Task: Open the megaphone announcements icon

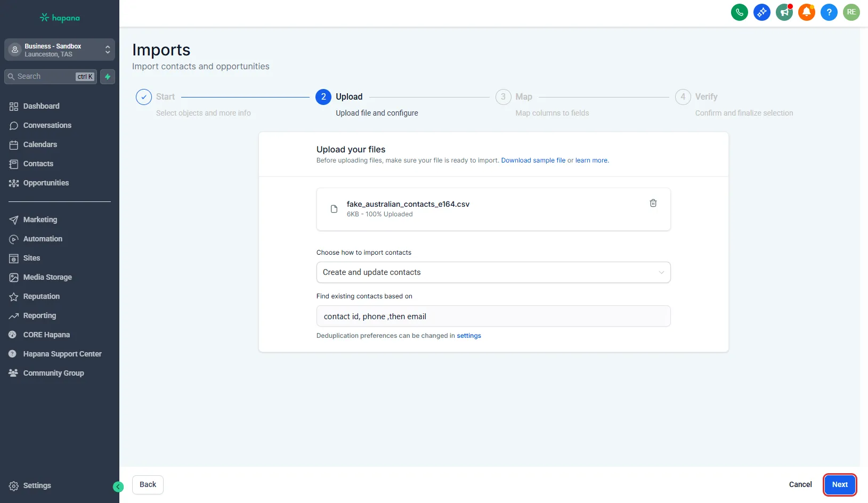Action: pos(784,12)
